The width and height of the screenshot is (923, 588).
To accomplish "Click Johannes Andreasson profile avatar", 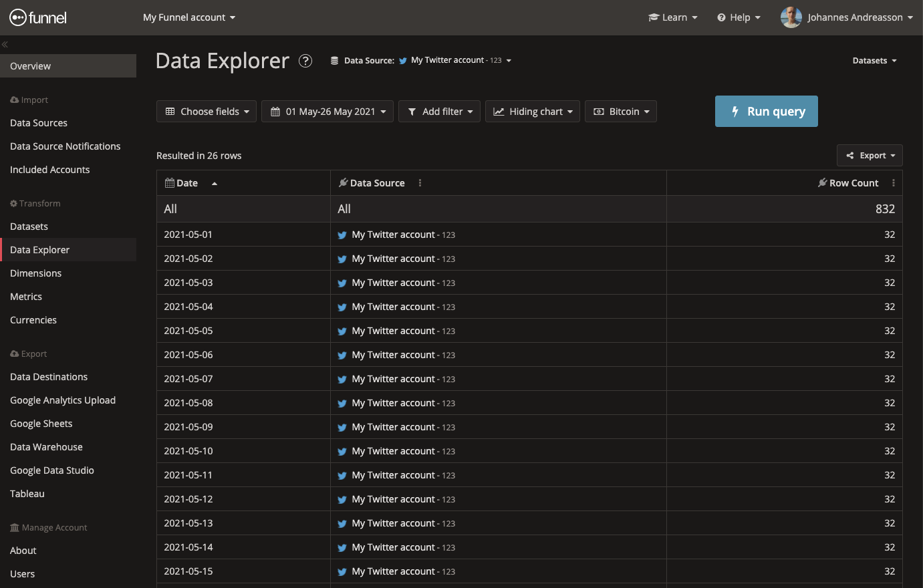I will click(x=791, y=17).
